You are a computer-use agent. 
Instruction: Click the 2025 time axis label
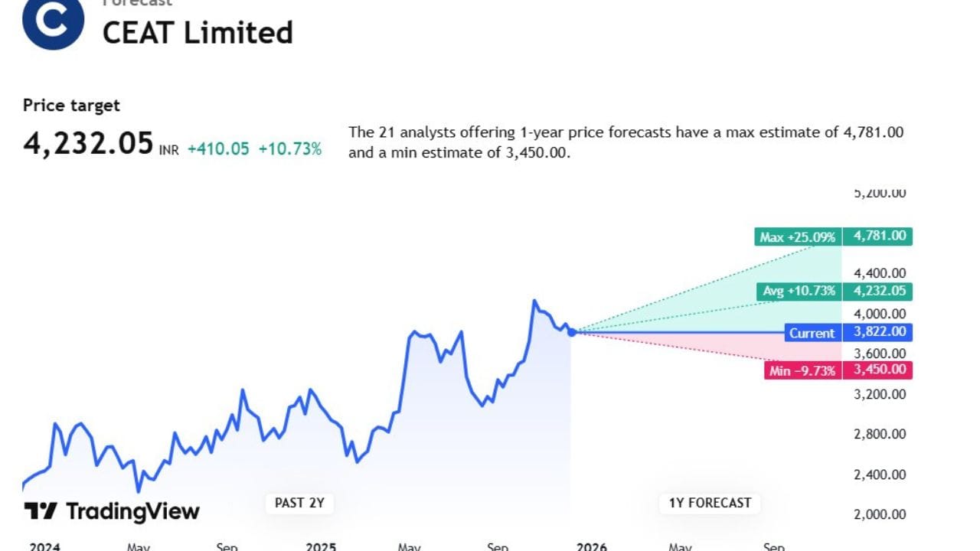coord(321,546)
